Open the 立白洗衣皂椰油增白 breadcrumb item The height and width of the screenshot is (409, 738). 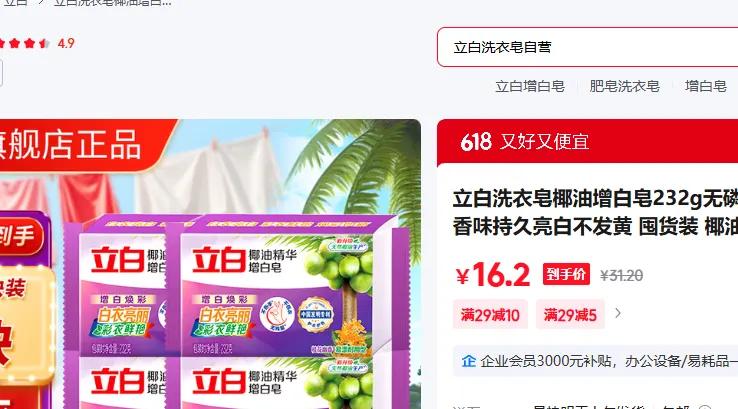(x=112, y=3)
